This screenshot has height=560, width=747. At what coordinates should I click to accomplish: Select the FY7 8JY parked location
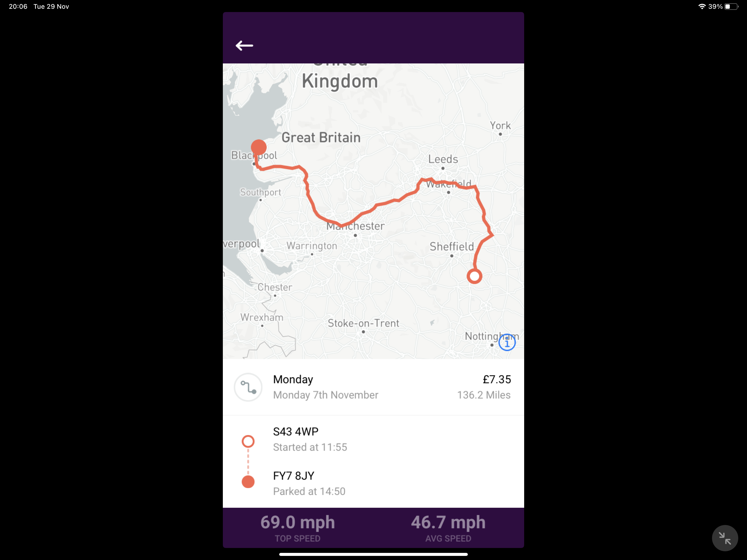click(293, 476)
